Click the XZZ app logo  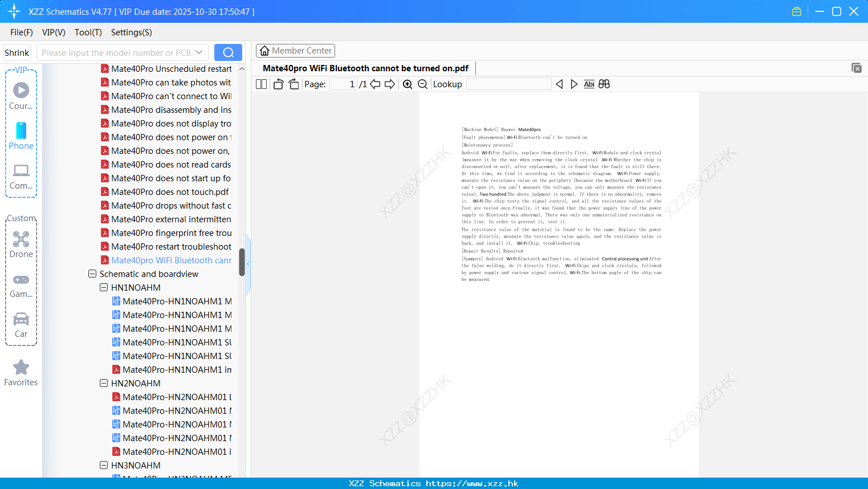click(x=14, y=11)
